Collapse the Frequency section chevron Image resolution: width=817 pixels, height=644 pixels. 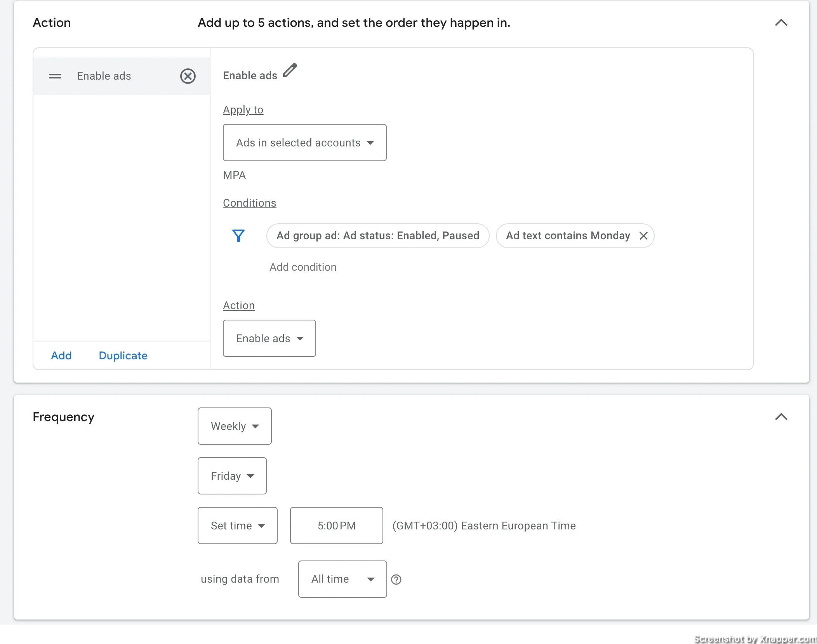tap(781, 417)
